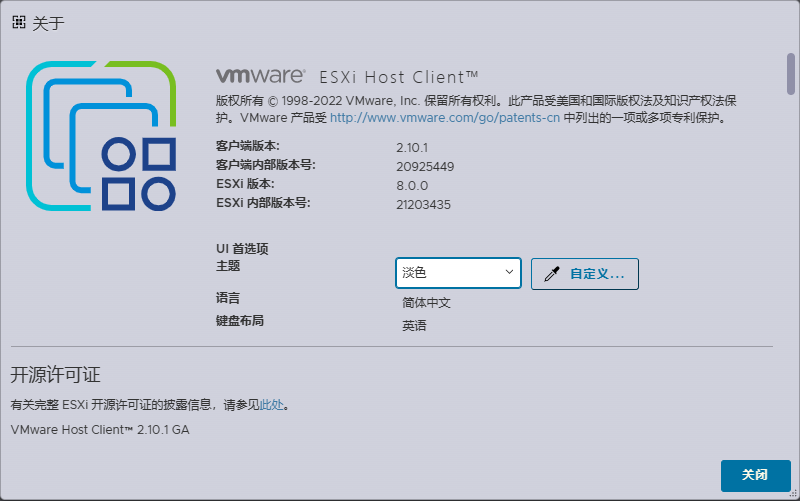This screenshot has height=501, width=800.
Task: Click the 自定义... text label
Action: [x=597, y=273]
